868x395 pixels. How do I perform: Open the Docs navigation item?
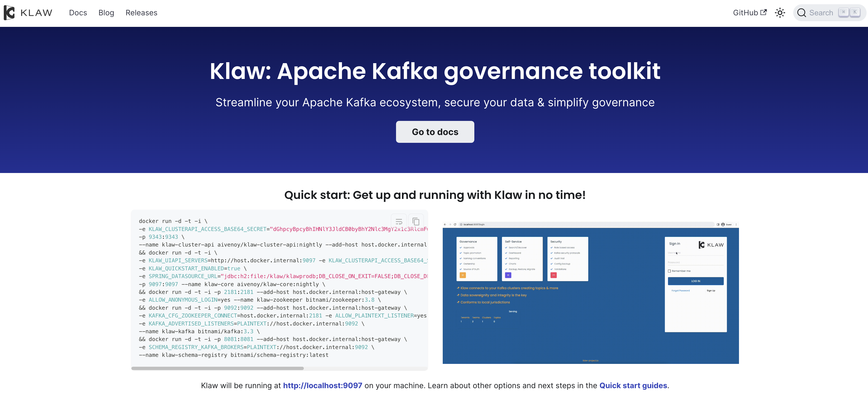point(78,13)
